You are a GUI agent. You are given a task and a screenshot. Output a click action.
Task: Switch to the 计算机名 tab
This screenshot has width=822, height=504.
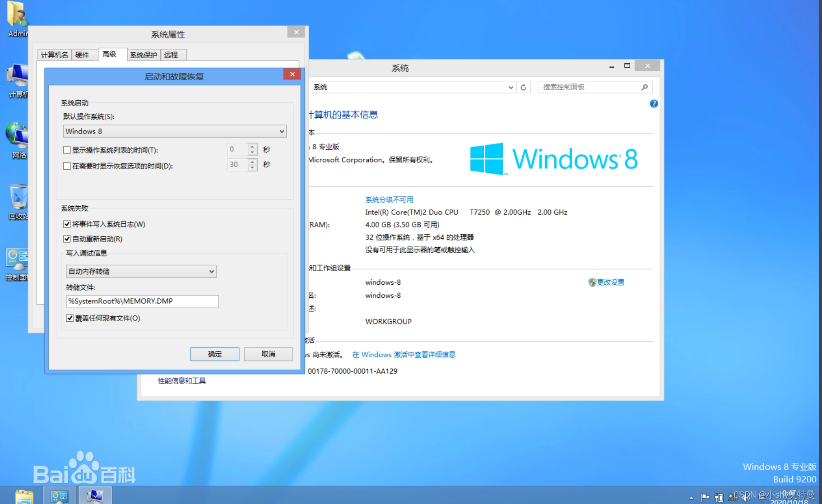[x=54, y=55]
